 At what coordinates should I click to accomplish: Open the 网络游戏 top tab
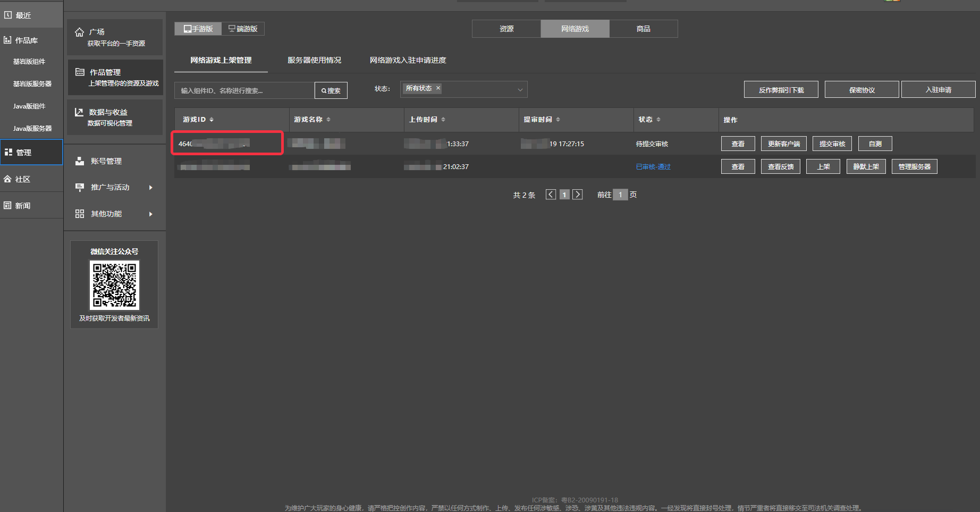coord(575,29)
